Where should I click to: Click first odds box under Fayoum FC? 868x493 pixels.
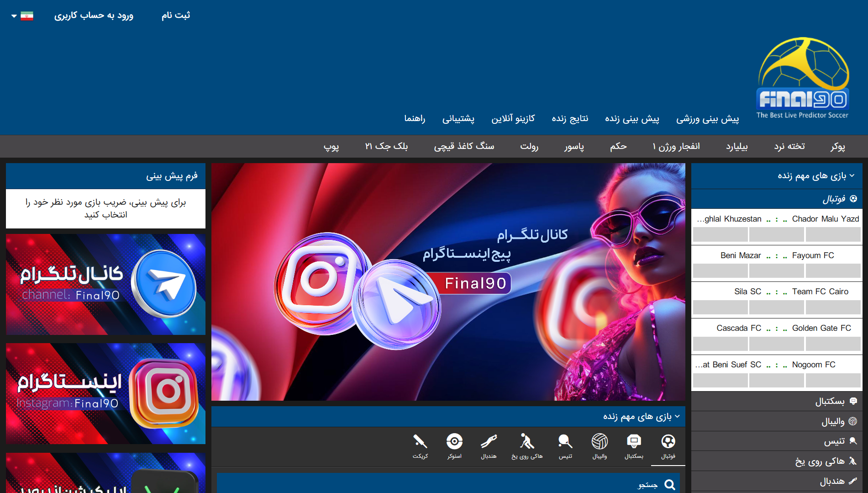click(x=833, y=271)
